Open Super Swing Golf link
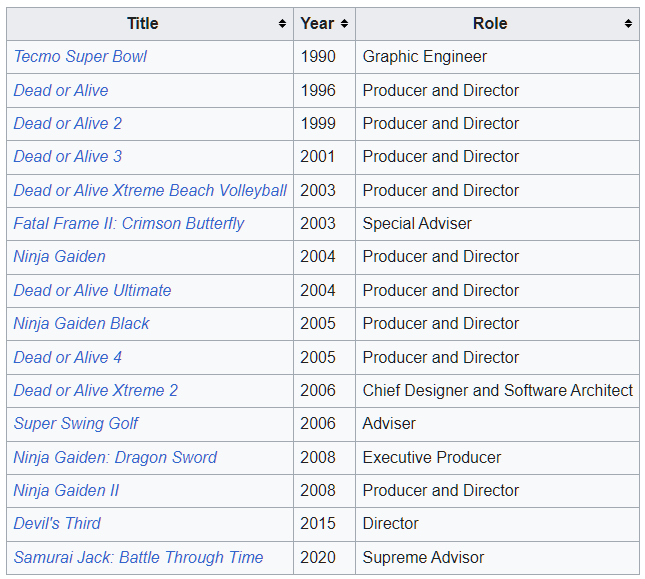Viewport: 645px width, 579px height. [76, 424]
